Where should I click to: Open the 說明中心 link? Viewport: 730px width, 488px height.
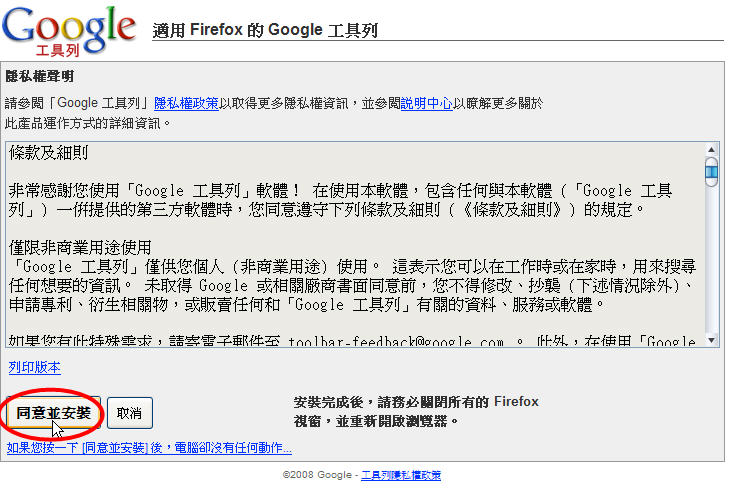[x=426, y=103]
